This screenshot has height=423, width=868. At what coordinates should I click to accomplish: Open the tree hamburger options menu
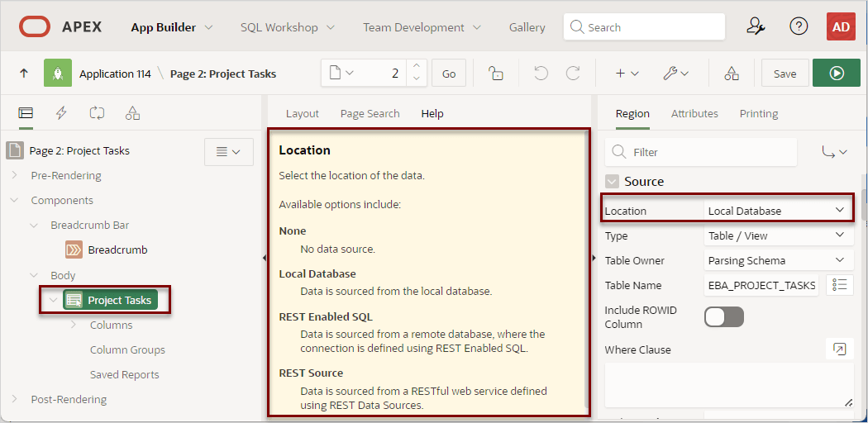(229, 151)
